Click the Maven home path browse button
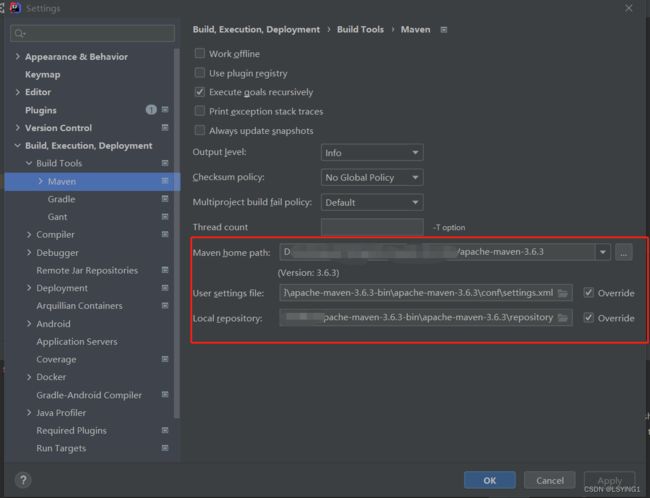650x498 pixels. click(x=623, y=252)
